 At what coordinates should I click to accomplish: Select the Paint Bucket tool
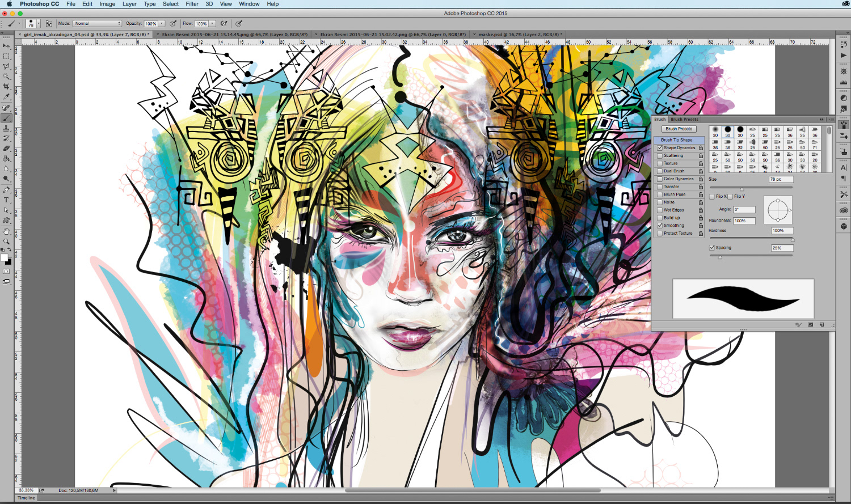(7, 159)
